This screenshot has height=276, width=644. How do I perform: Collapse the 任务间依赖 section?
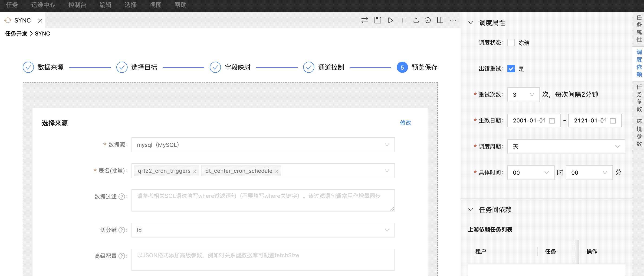pyautogui.click(x=471, y=210)
